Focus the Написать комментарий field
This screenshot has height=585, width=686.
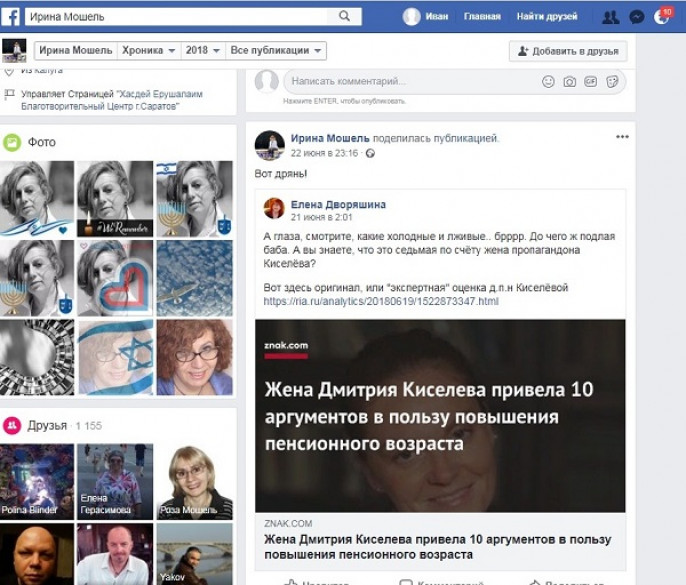[x=411, y=81]
